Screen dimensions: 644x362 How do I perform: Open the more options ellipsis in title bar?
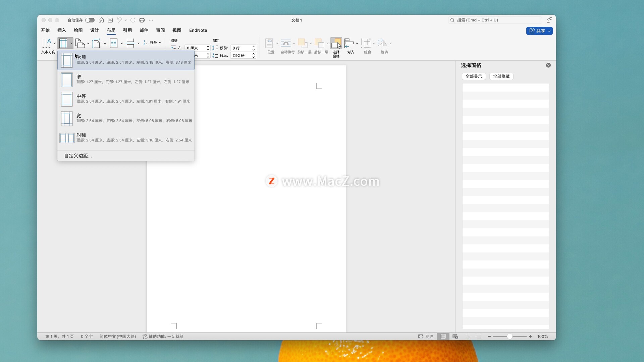[x=151, y=20]
